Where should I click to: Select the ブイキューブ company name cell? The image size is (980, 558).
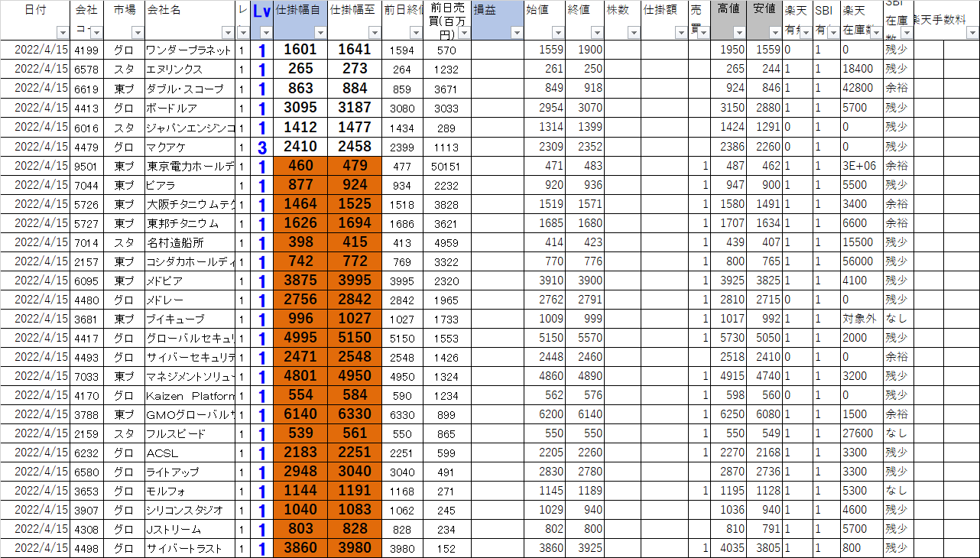190,319
